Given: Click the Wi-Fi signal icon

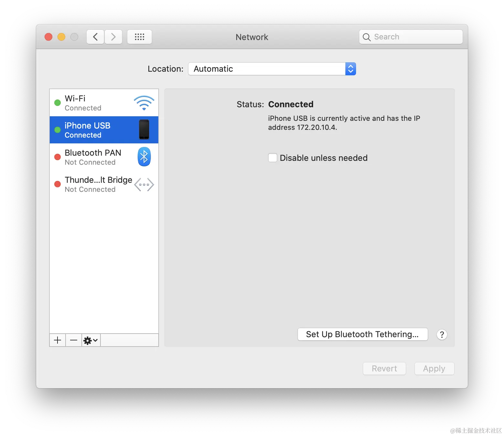Looking at the screenshot, I should click(x=144, y=103).
